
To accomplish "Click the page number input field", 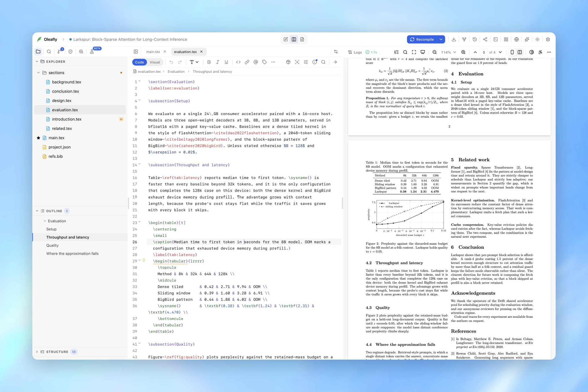I will 484,52.
